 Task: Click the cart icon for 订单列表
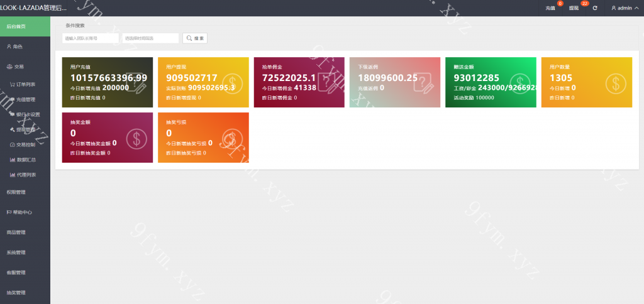click(13, 85)
